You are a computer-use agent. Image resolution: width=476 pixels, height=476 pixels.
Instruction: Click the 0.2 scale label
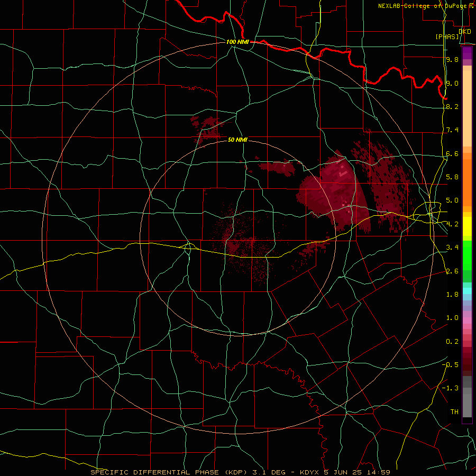(452, 342)
